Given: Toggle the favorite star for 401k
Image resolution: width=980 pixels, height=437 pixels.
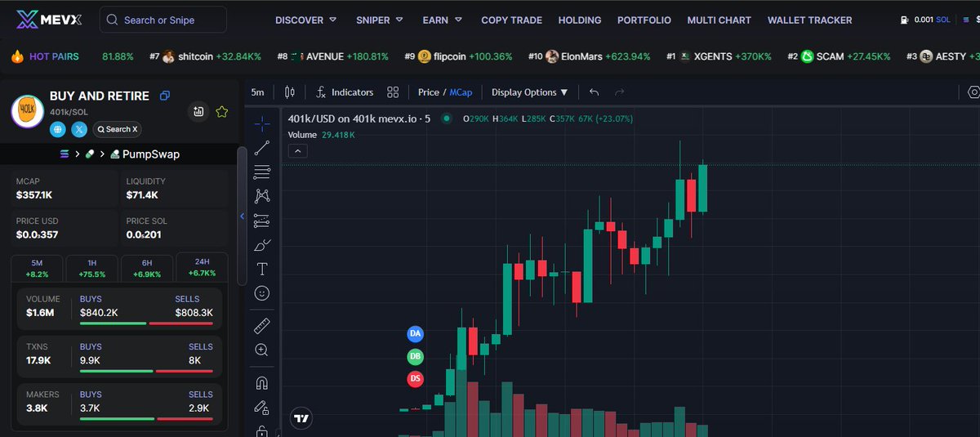Looking at the screenshot, I should pos(221,112).
